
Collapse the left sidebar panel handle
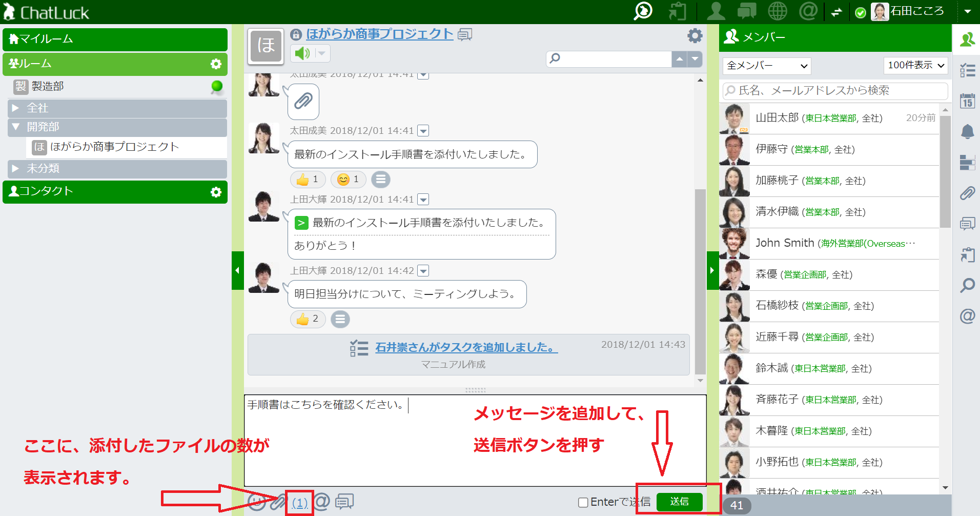coord(237,270)
